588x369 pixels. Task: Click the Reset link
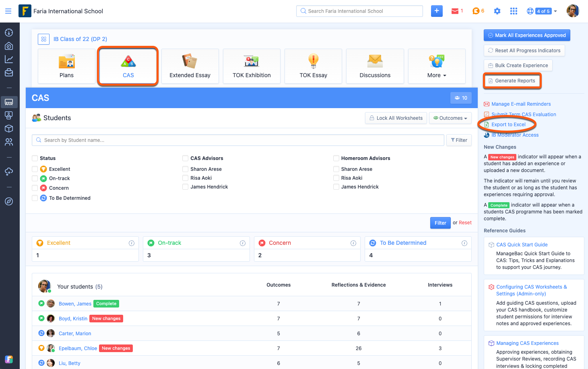click(465, 223)
